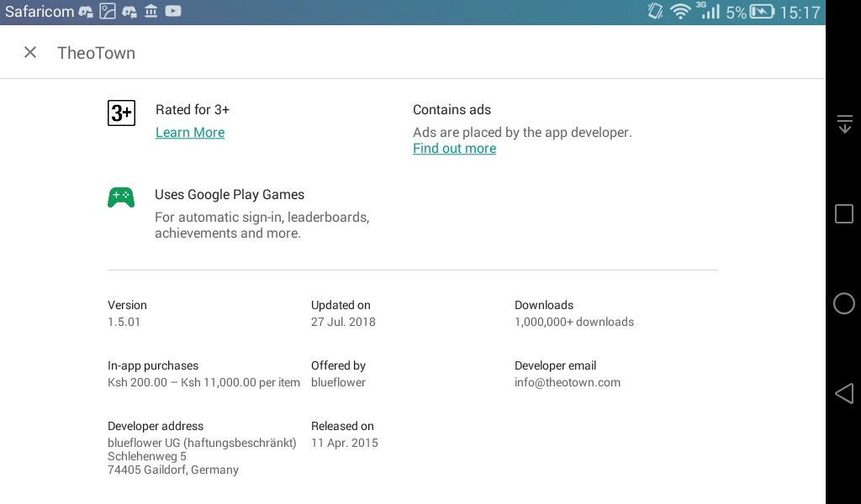Viewport: 861px width, 504px height.
Task: Tap the YouTube notification icon in status bar
Action: pyautogui.click(x=173, y=11)
